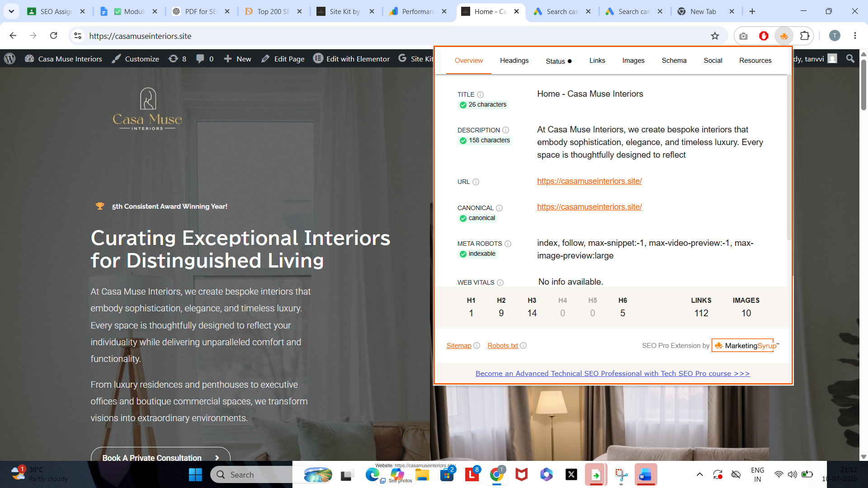Open the SEO Pro extension icon in toolbar
The height and width of the screenshot is (488, 868).
pos(784,36)
